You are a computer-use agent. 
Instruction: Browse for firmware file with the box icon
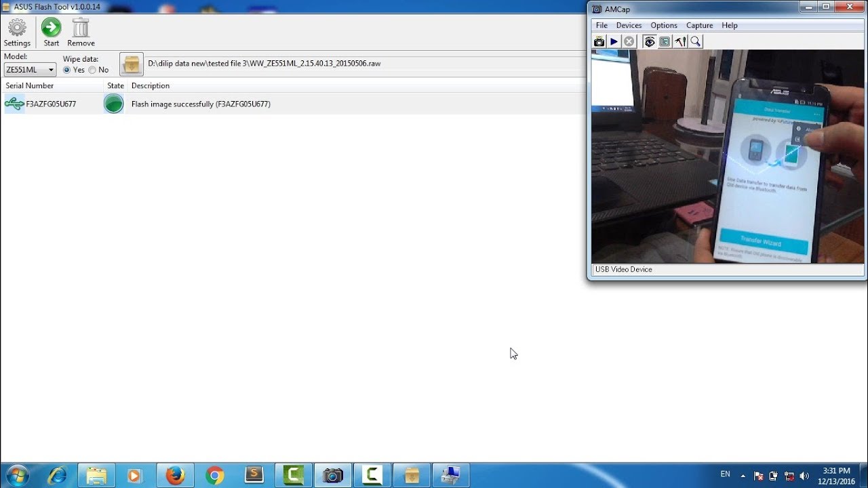pos(132,64)
